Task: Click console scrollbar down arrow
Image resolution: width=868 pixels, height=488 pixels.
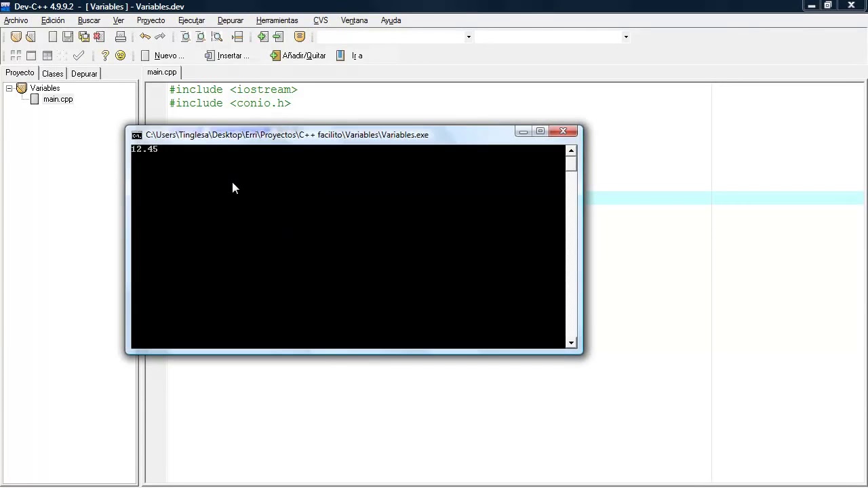Action: click(571, 343)
